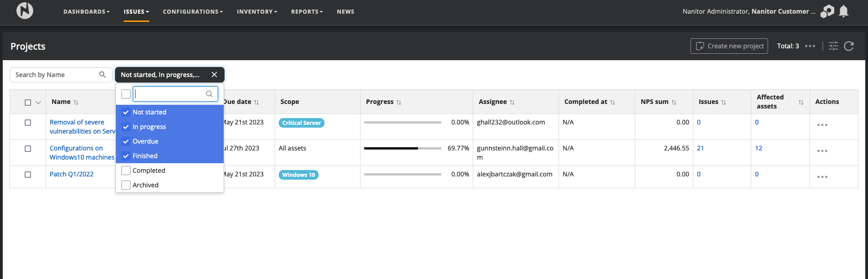Expand the Dashboards dropdown menu

(86, 11)
